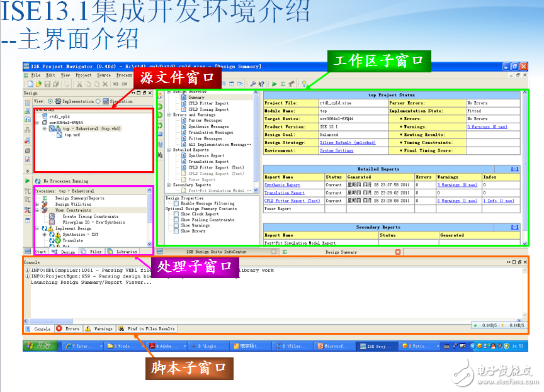Select the Simulation view radio button
Viewport: 544px width, 392px height.
pos(98,101)
